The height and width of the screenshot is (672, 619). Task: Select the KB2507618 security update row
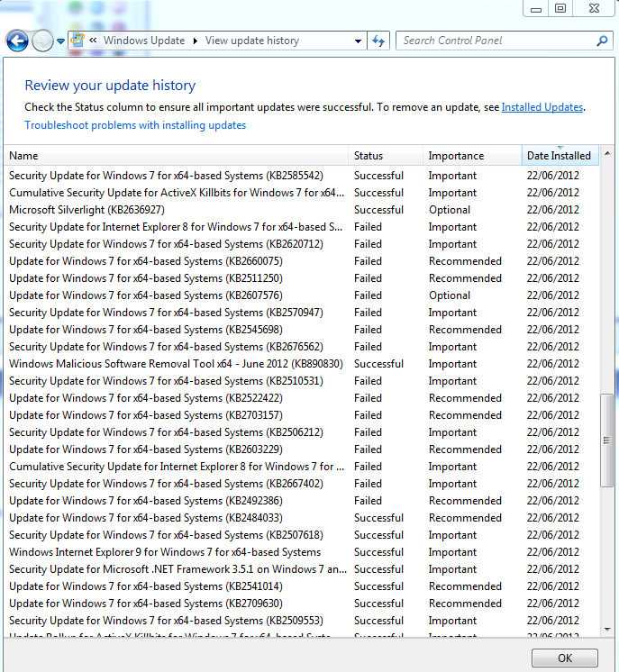coord(301,535)
